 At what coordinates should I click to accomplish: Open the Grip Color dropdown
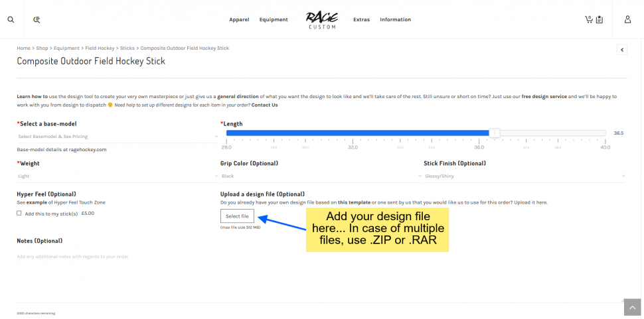coord(321,176)
